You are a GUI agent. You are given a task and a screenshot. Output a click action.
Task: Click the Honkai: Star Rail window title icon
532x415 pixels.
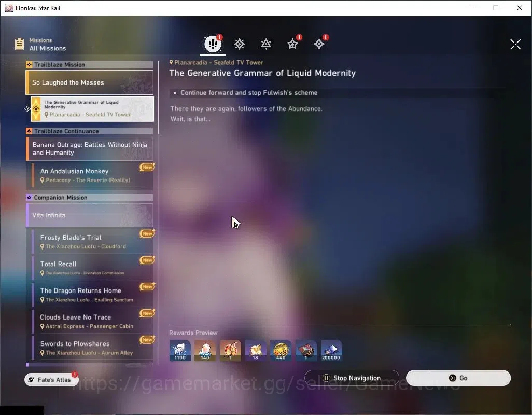coord(9,8)
